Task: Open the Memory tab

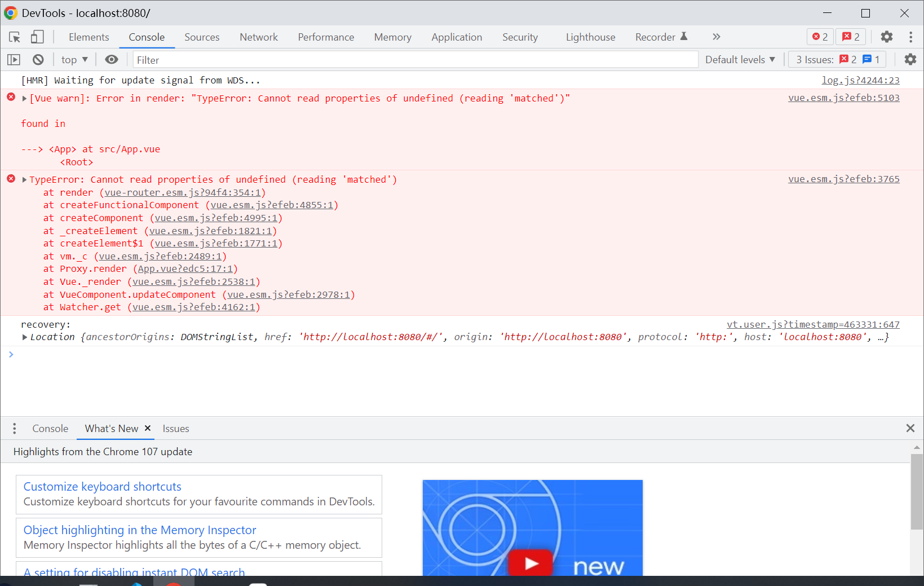Action: (x=393, y=37)
